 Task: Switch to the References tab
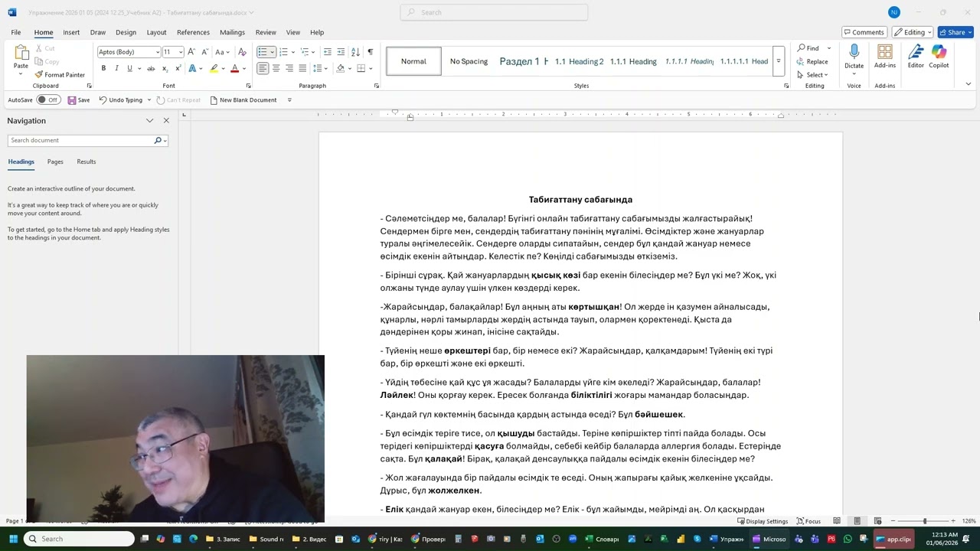click(193, 32)
